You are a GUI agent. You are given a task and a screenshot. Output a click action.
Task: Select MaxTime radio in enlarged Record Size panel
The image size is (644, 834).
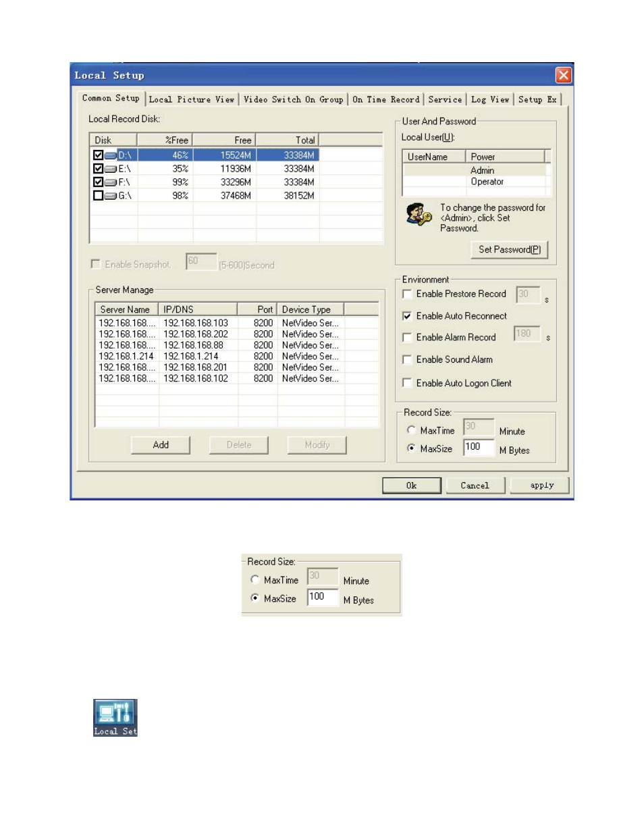click(254, 579)
